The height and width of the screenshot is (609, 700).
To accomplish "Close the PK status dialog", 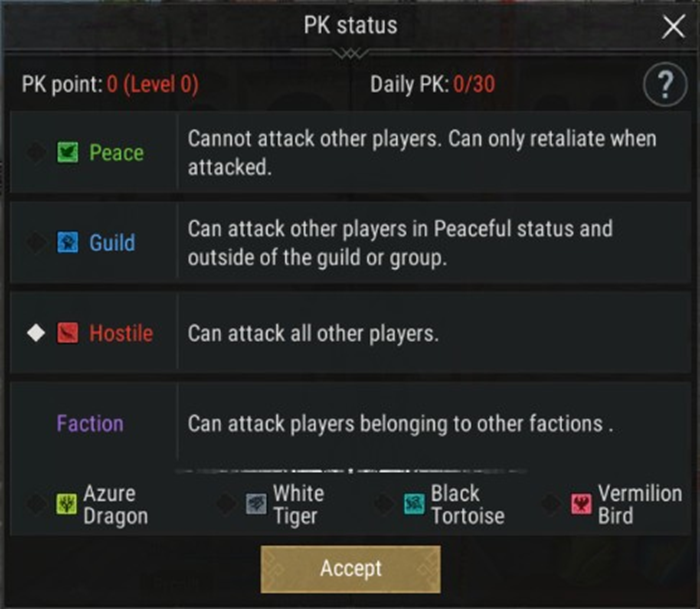I will click(673, 27).
